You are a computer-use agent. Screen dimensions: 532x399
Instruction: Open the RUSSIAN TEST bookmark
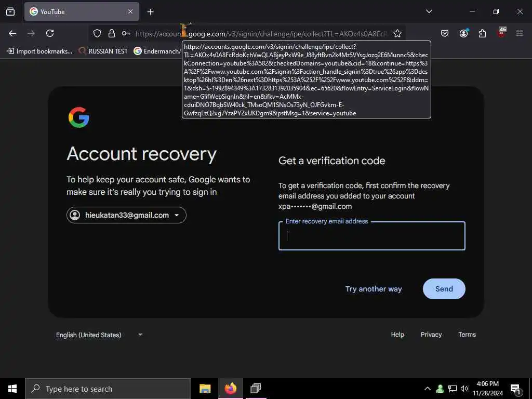pyautogui.click(x=103, y=51)
